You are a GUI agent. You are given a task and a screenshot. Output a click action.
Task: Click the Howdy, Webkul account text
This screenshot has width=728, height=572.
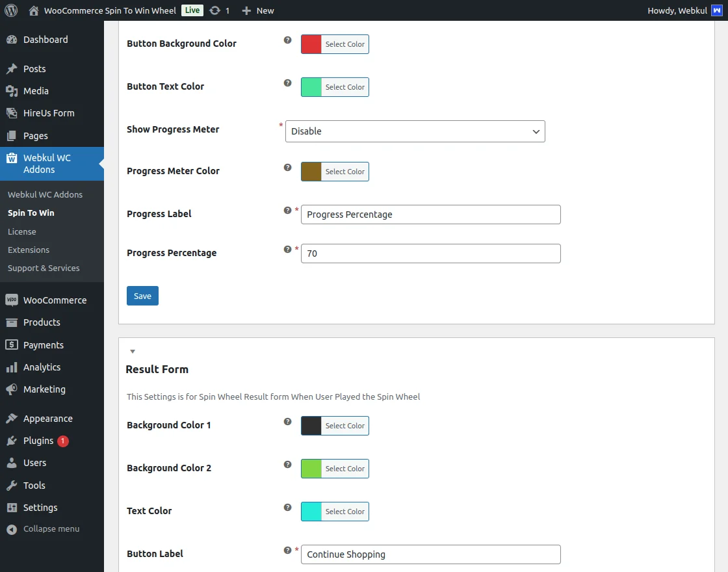pos(677,10)
